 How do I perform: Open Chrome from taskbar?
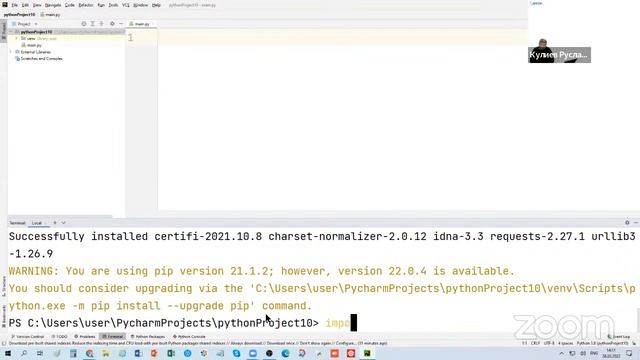(89, 353)
